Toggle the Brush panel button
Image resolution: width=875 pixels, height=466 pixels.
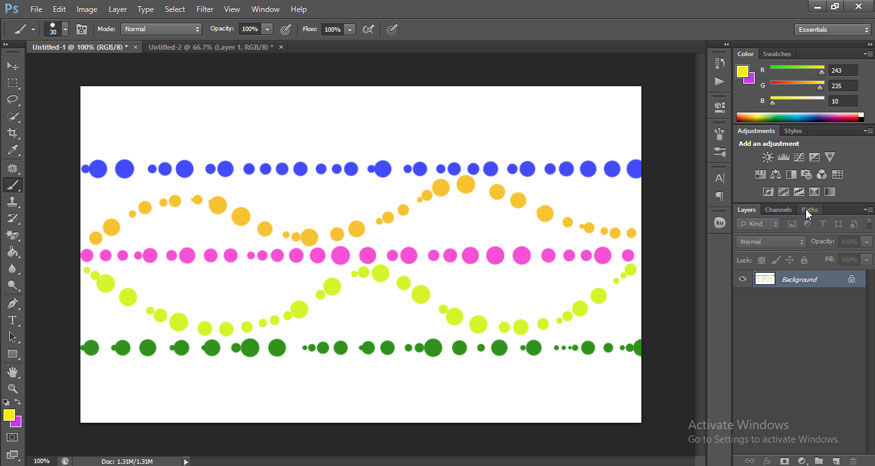click(x=81, y=29)
